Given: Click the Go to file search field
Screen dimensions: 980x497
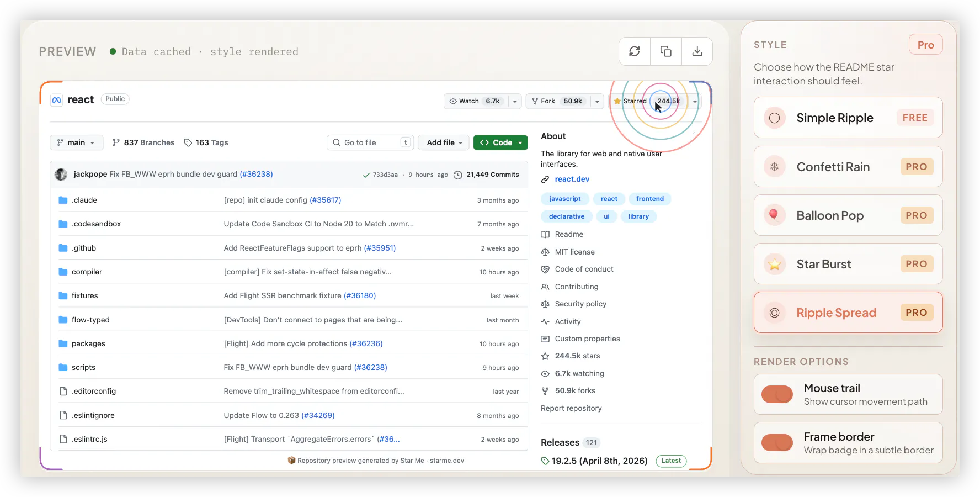Looking at the screenshot, I should click(370, 142).
